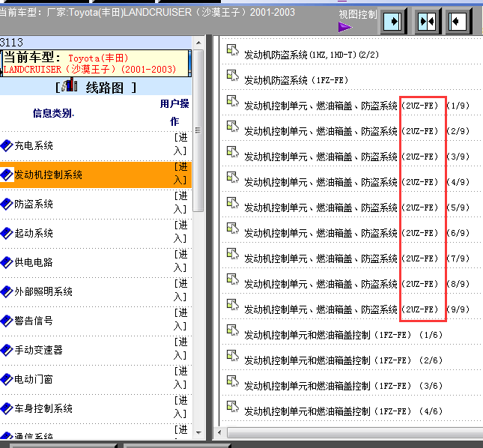Click left panel vertical scrollbar thumb
Screen dimensions: 483x448
pos(198,131)
